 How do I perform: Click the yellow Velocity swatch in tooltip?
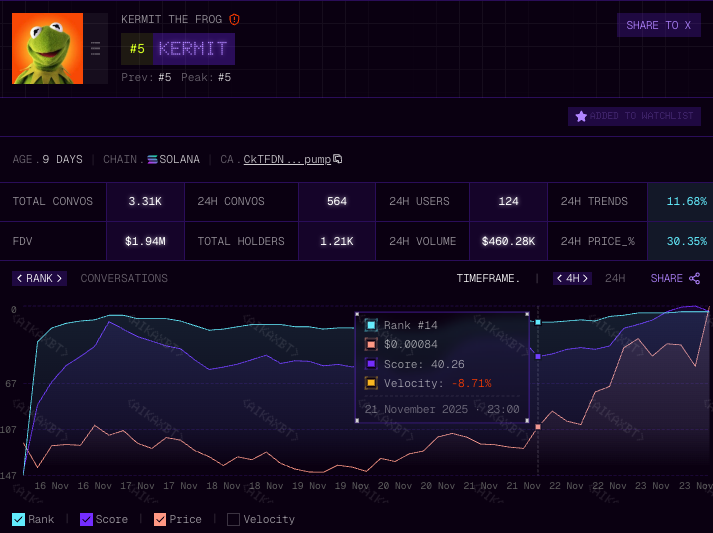click(x=371, y=383)
